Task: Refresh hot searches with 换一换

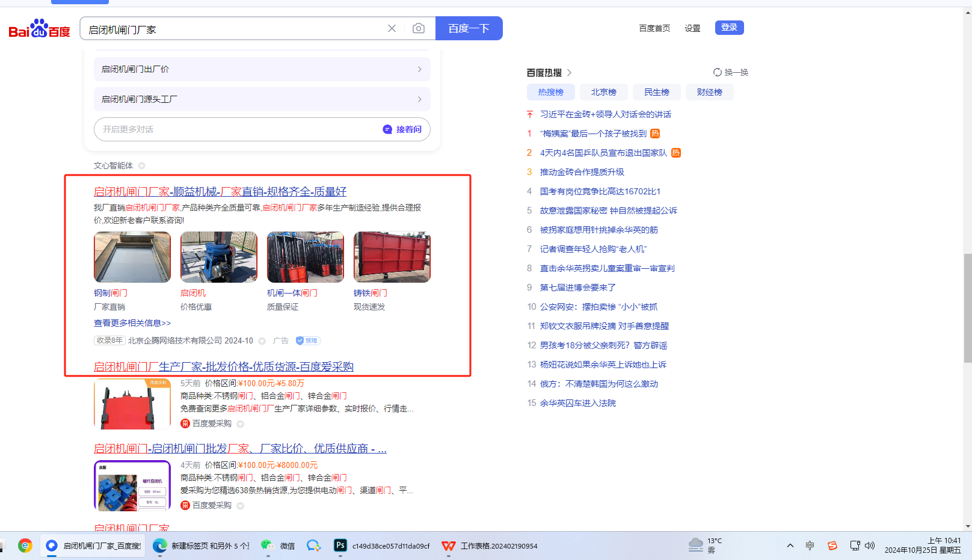Action: coord(731,72)
